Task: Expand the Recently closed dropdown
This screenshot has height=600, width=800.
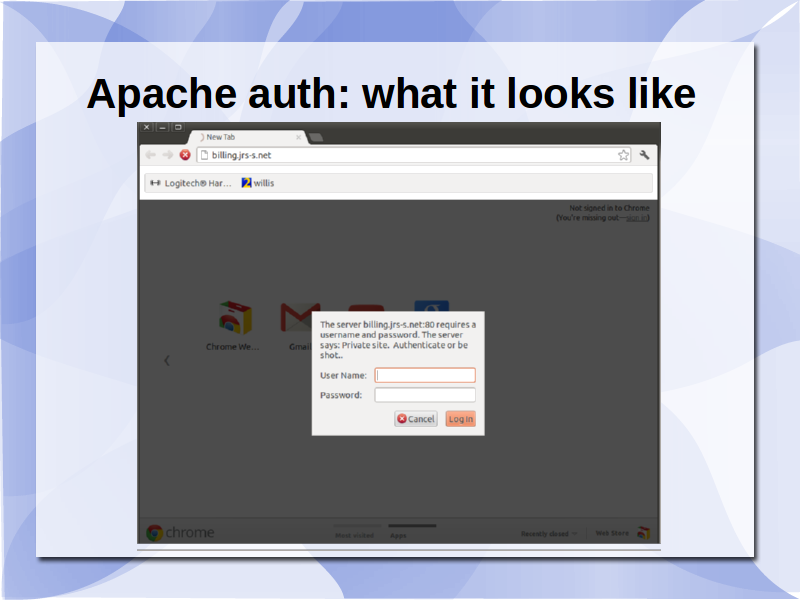Action: pyautogui.click(x=549, y=534)
